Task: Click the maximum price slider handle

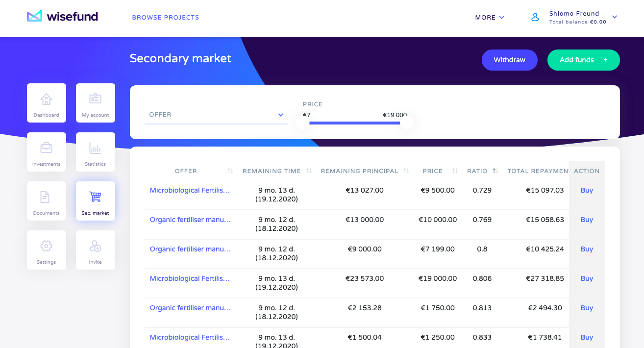Action: pyautogui.click(x=406, y=123)
